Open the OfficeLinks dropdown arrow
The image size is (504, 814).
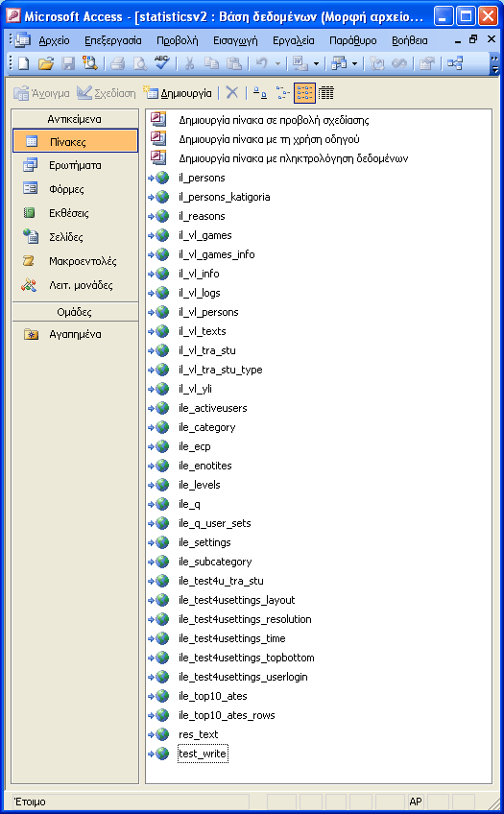tap(316, 64)
